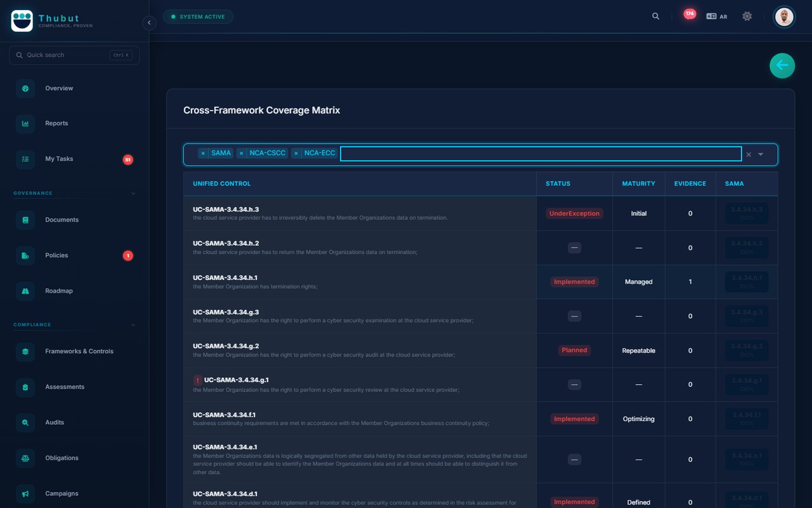Click the Thubut logo icon
812x508 pixels.
tap(22, 21)
